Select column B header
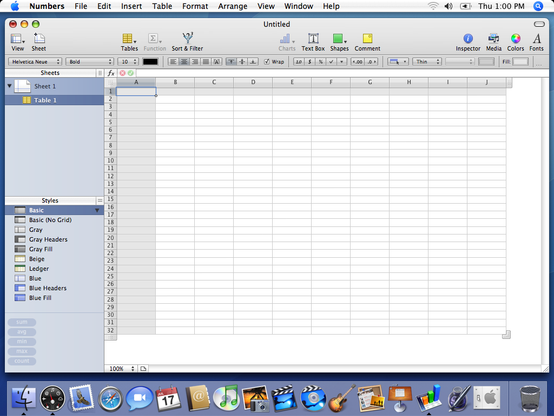The width and height of the screenshot is (554, 416). click(x=175, y=82)
